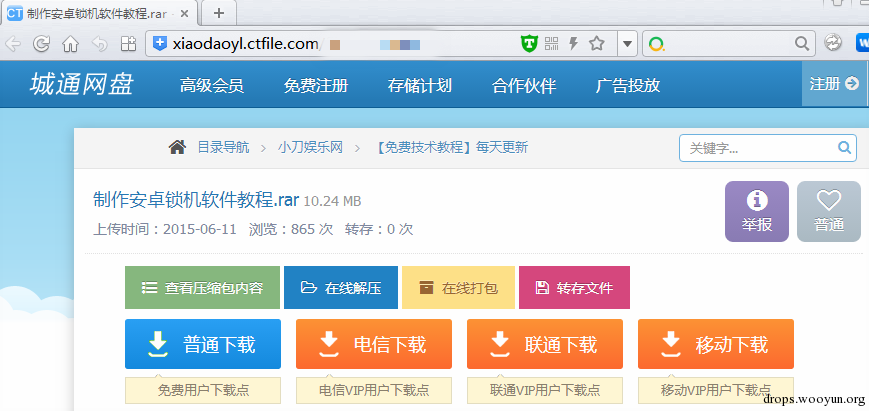
Task: Open the 免费注册 menu item
Action: click(316, 85)
